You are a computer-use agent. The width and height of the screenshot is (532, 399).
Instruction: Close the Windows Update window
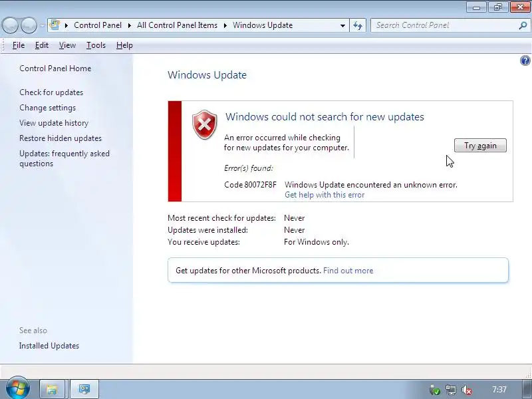pyautogui.click(x=520, y=7)
